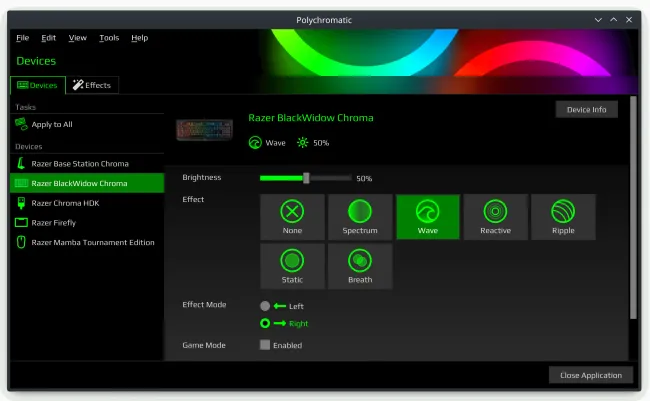The height and width of the screenshot is (401, 650).
Task: Pick the Breath effect tile
Action: pyautogui.click(x=360, y=266)
